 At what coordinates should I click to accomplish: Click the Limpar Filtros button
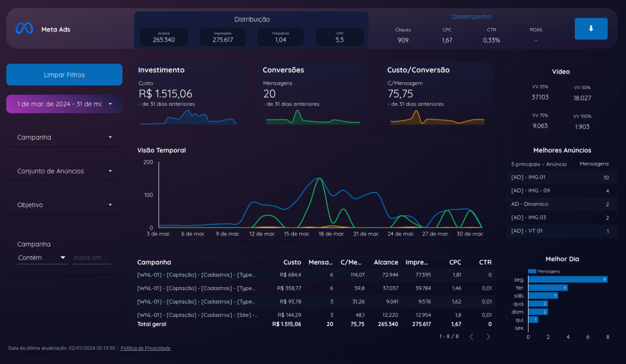64,75
